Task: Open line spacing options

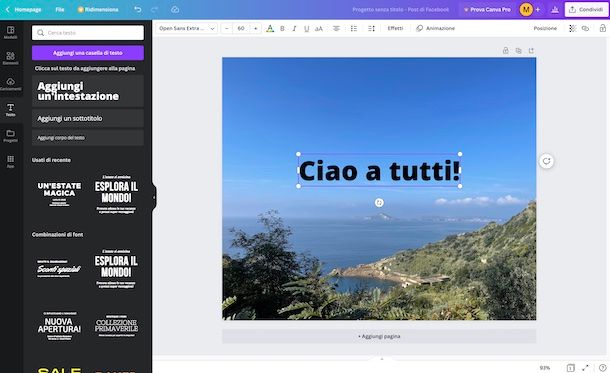Action: coord(371,28)
